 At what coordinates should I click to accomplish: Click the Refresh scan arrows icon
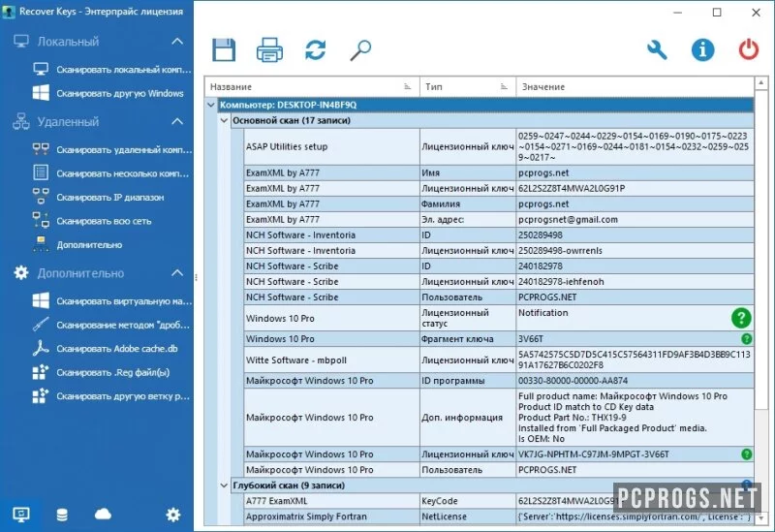tap(316, 50)
